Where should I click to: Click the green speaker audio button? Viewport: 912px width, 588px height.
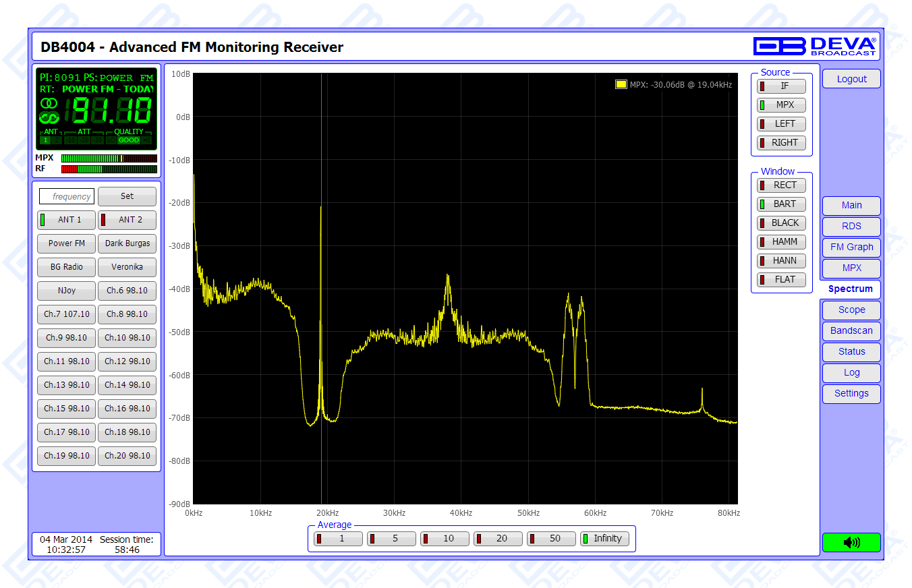point(851,542)
